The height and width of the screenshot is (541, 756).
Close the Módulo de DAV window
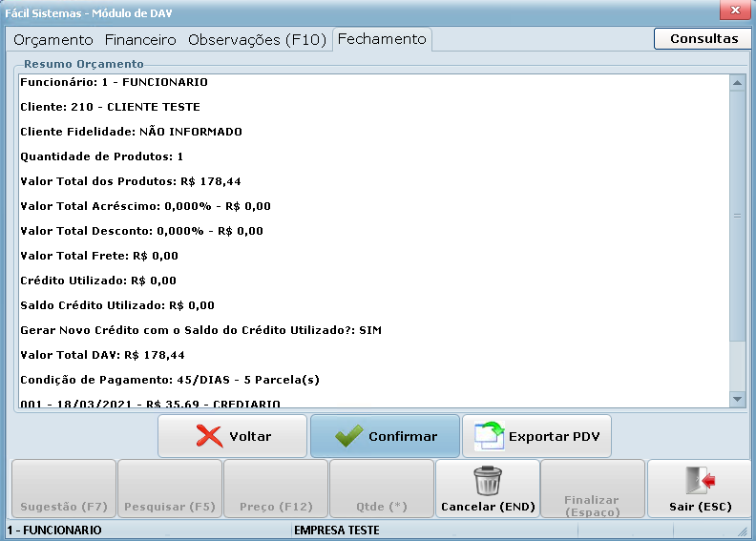[734, 11]
